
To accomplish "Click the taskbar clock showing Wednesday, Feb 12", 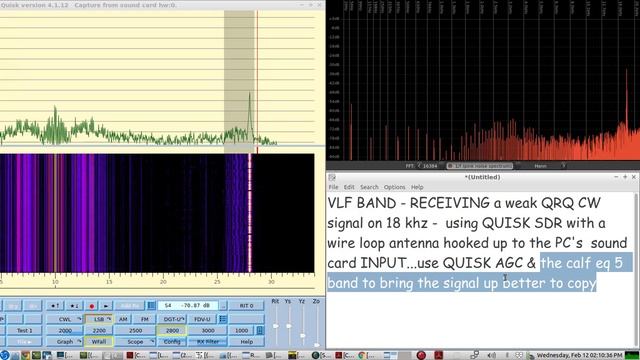I will click(x=580, y=356).
